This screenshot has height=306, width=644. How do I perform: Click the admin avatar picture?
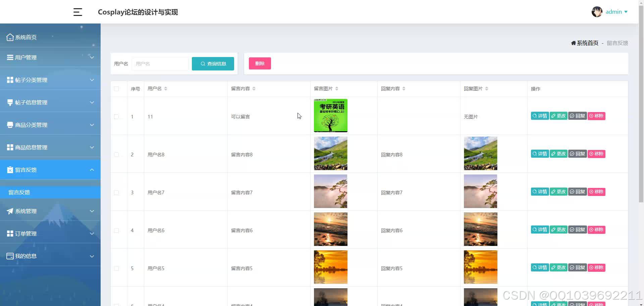tap(597, 12)
